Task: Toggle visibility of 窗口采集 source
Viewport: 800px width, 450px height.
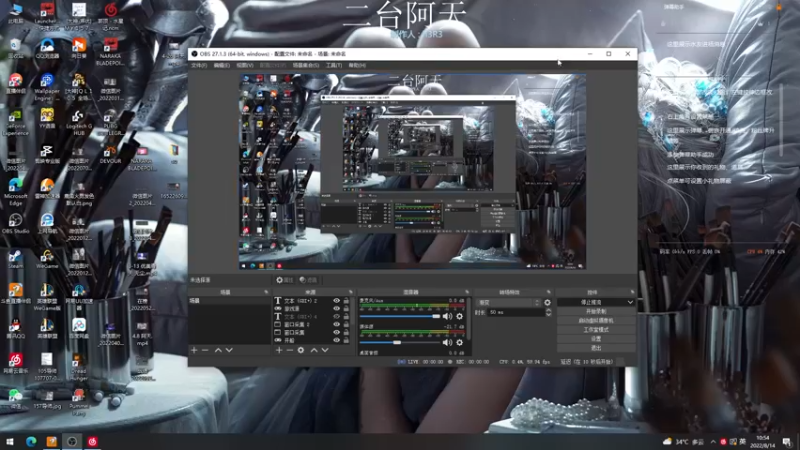Action: coord(336,332)
